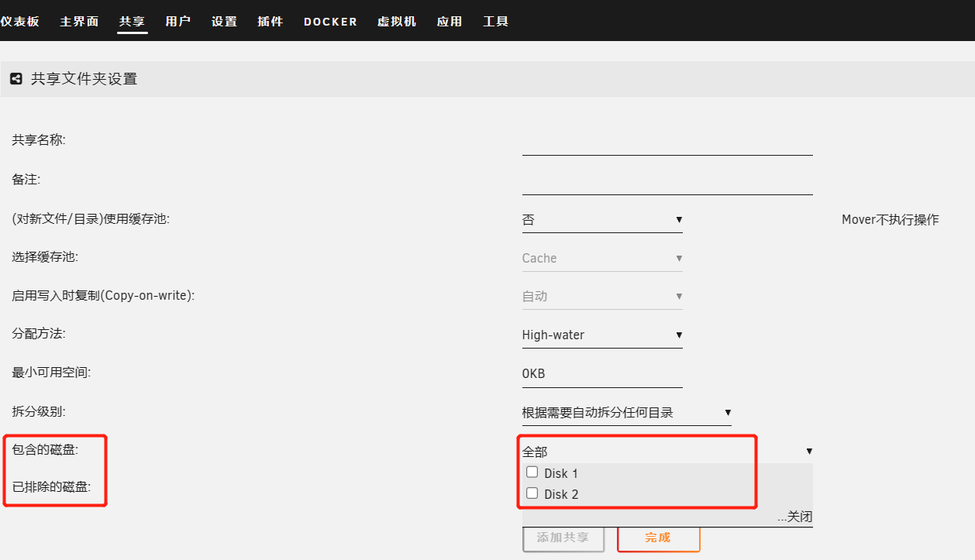Viewport: 975px width, 560px height.
Task: Click the share icon beside 共享文件夹设置
Action: coord(16,78)
